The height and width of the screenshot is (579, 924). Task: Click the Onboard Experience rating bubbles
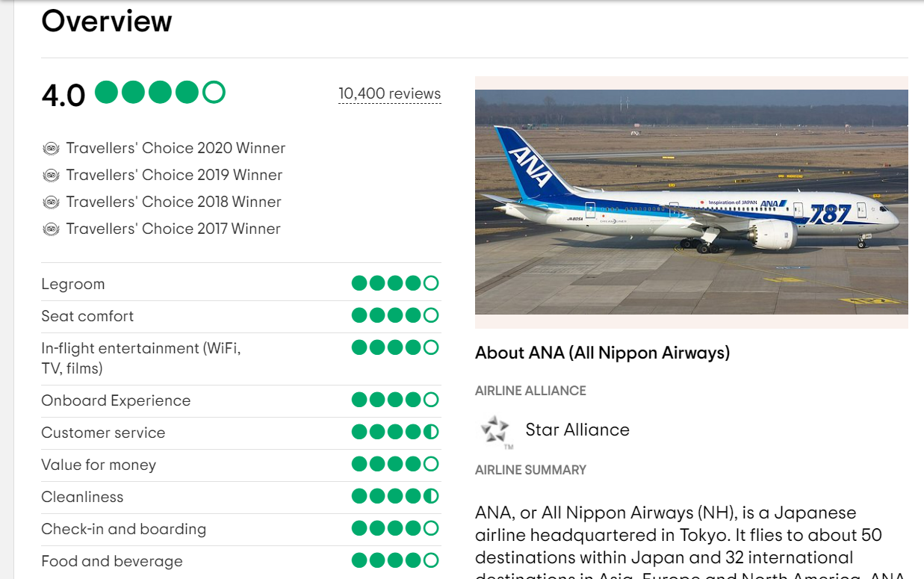pos(395,400)
